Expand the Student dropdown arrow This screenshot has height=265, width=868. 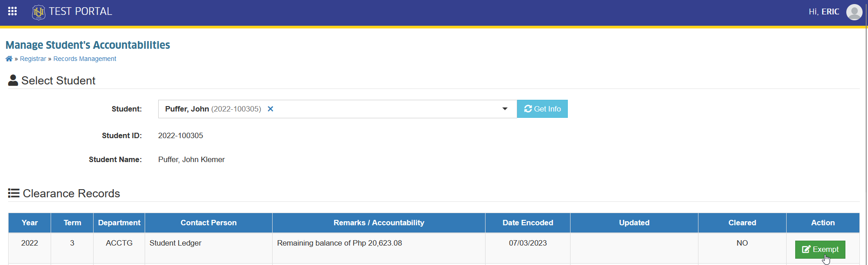[x=505, y=109]
